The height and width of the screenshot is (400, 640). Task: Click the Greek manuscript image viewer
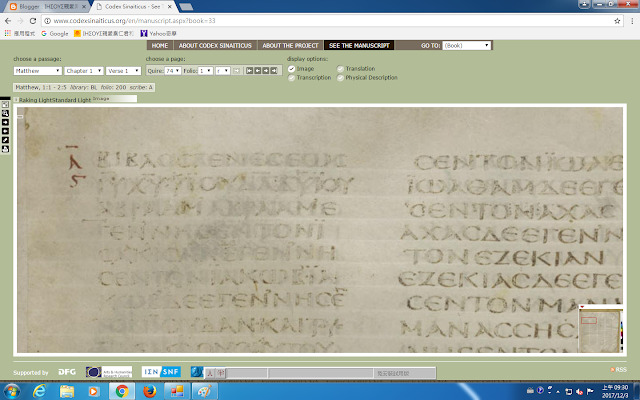(320, 230)
